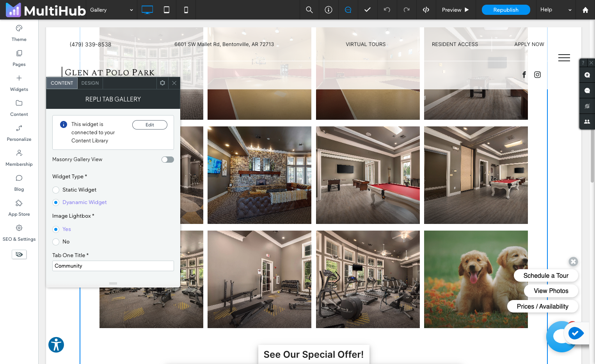Open Personalize settings
This screenshot has width=595, height=364.
click(19, 133)
